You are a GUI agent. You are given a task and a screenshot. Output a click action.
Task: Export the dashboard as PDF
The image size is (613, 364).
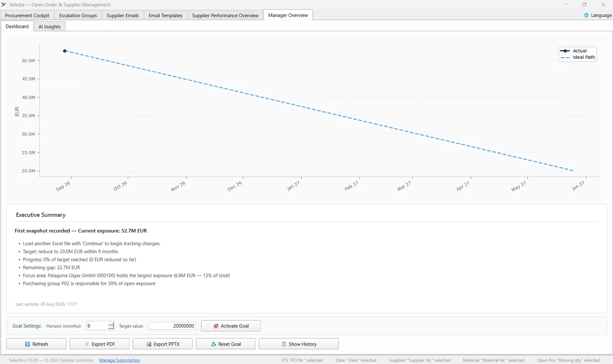coord(100,344)
